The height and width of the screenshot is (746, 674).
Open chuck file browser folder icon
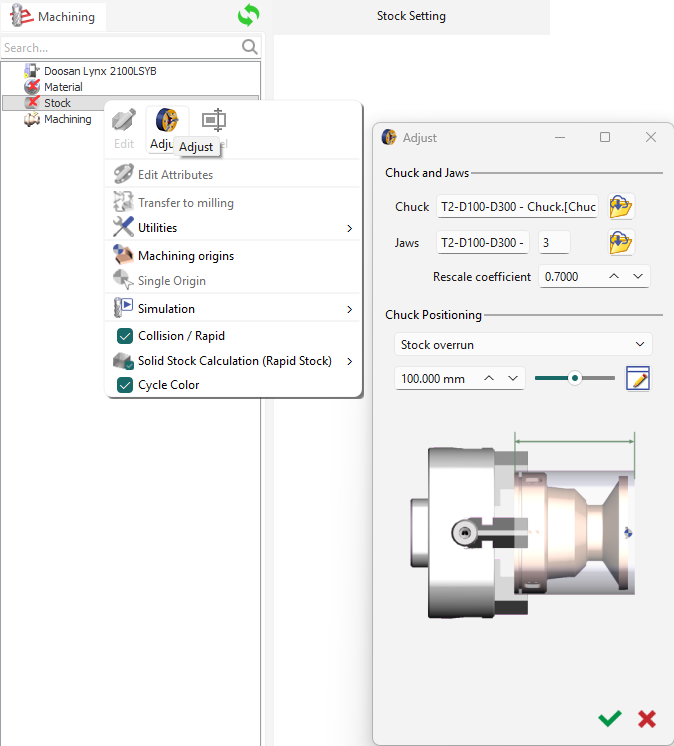pos(621,207)
